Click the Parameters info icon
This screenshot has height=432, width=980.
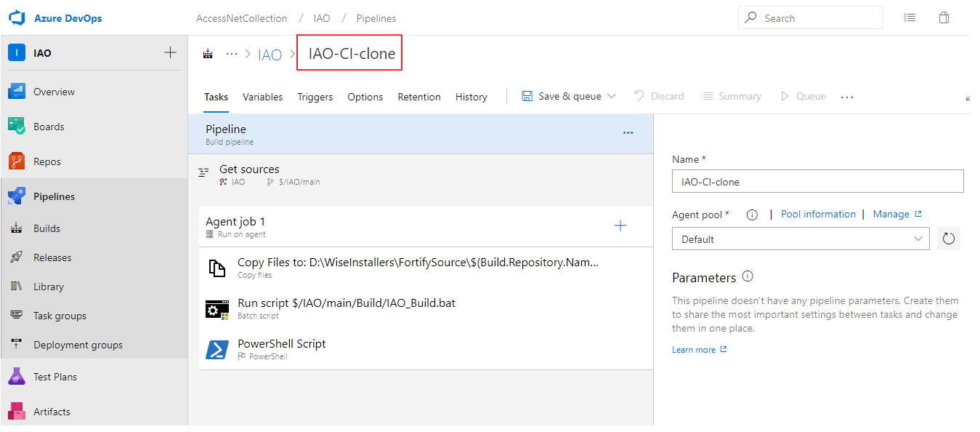[x=748, y=276]
